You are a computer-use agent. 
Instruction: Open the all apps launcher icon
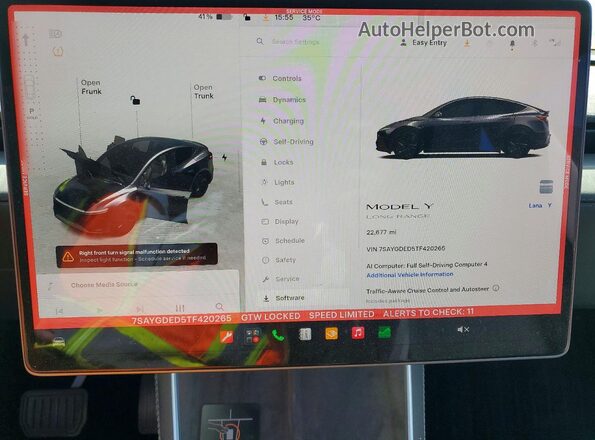pos(252,336)
